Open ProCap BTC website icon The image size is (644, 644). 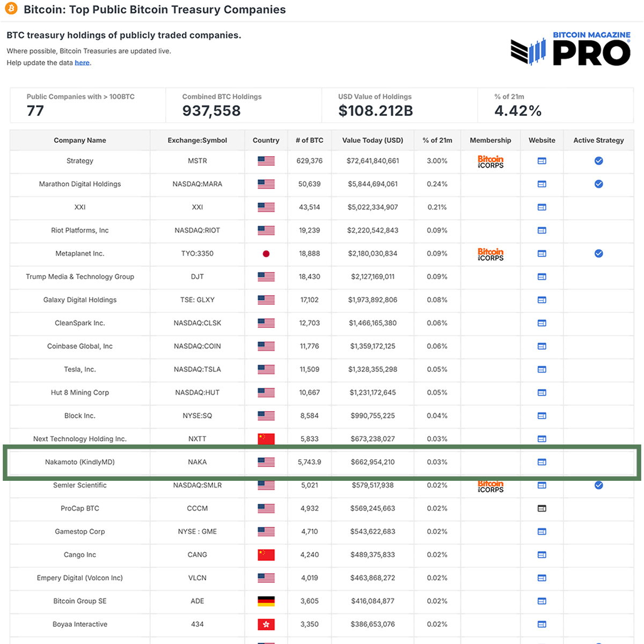(x=542, y=508)
